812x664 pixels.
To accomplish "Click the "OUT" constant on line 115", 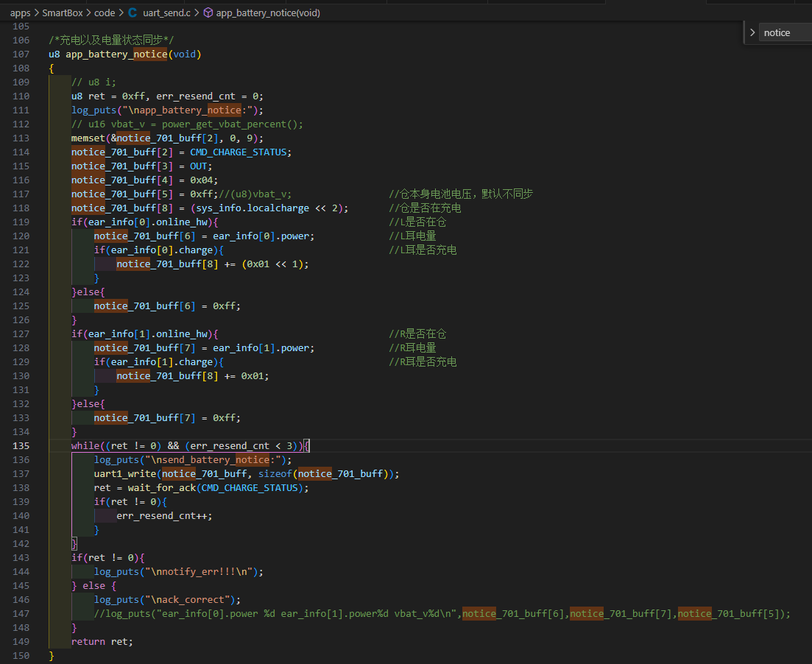I will coord(198,166).
